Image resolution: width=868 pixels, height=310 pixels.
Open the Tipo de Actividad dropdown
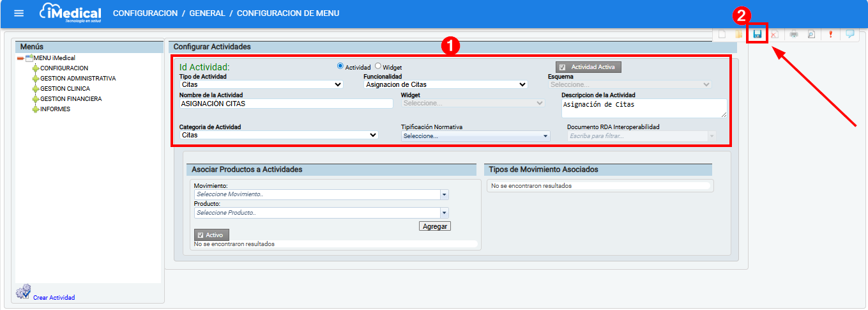click(x=261, y=84)
